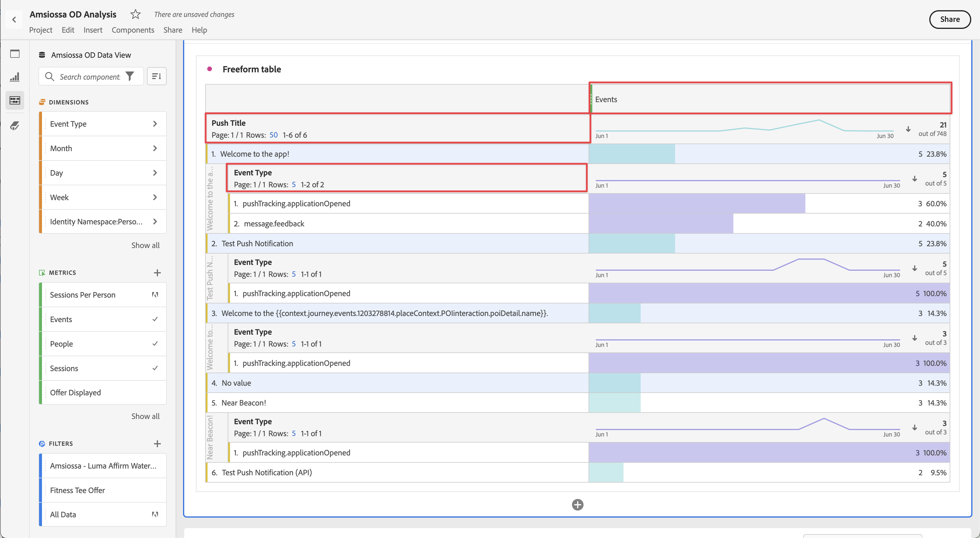Add new metric with plus icon
980x538 pixels.
[157, 273]
